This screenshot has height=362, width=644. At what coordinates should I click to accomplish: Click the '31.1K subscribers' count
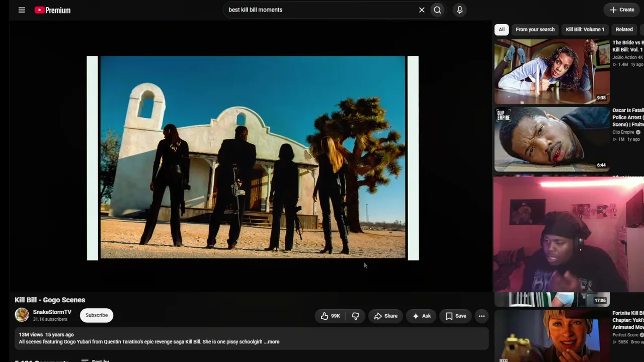pyautogui.click(x=50, y=319)
